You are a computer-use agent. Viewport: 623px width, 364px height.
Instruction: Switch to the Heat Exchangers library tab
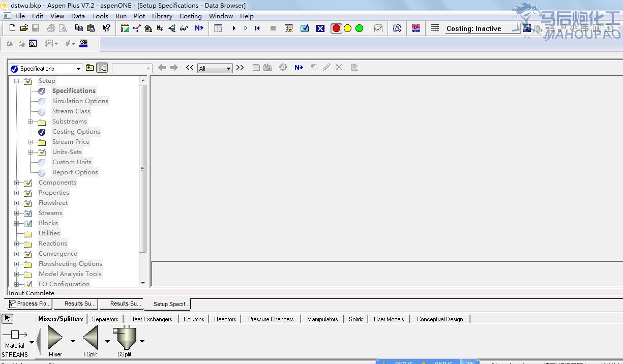coord(151,319)
